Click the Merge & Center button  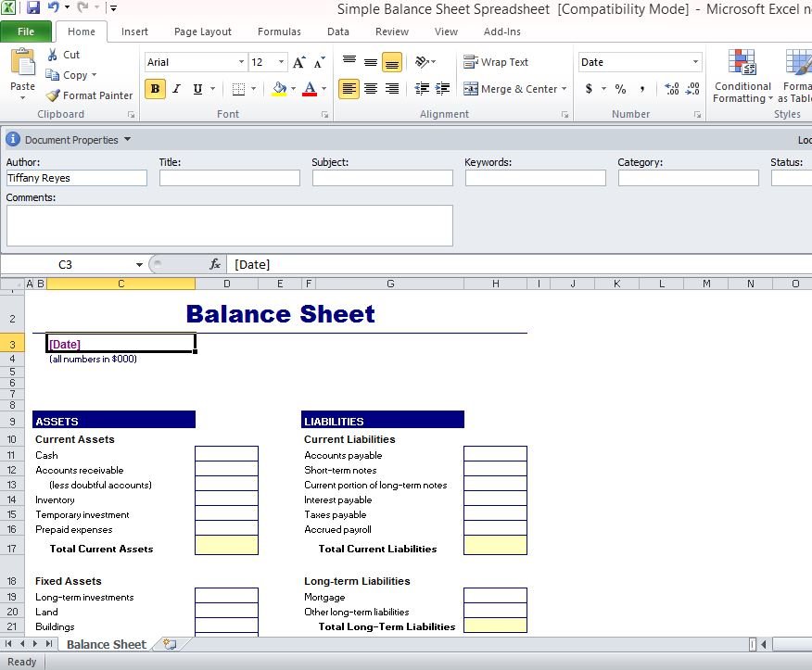pyautogui.click(x=511, y=89)
